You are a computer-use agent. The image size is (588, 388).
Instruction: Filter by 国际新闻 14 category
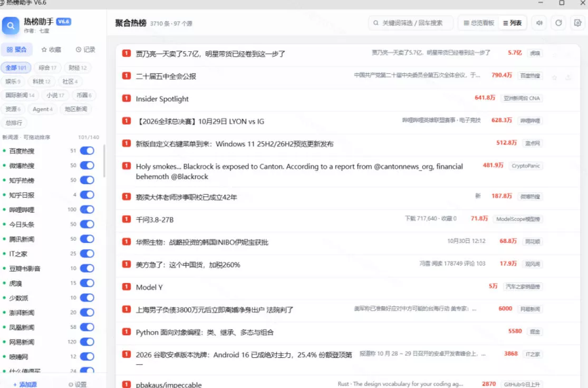[x=20, y=96]
